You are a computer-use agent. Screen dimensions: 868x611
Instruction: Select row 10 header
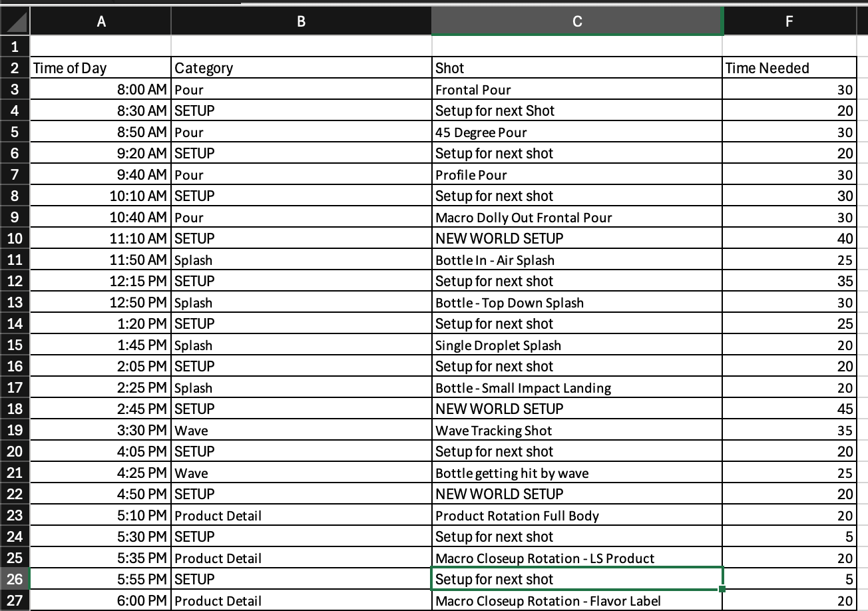click(15, 238)
